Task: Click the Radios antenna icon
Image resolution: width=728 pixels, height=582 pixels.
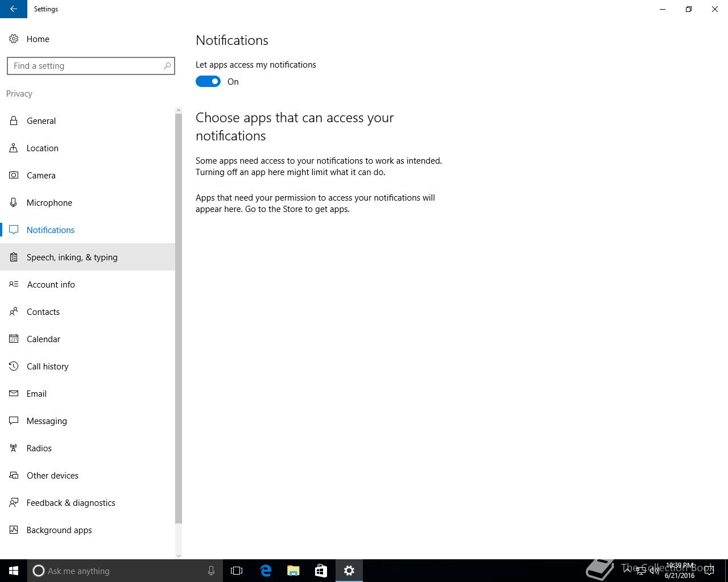Action: tap(14, 448)
